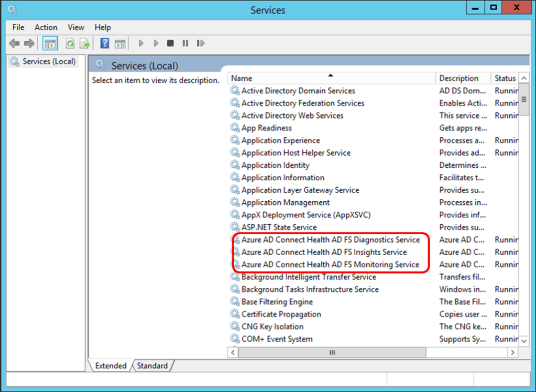Image resolution: width=536 pixels, height=392 pixels.
Task: Sort the list by the Name column header
Action: click(x=330, y=78)
